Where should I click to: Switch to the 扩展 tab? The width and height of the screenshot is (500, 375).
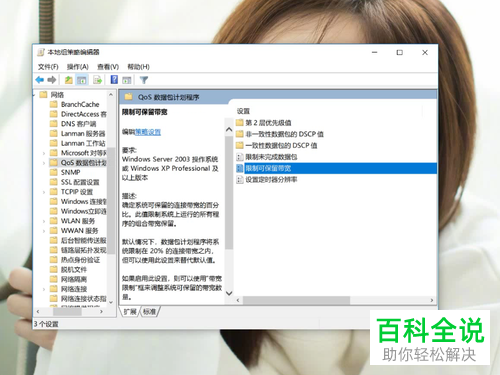point(130,312)
